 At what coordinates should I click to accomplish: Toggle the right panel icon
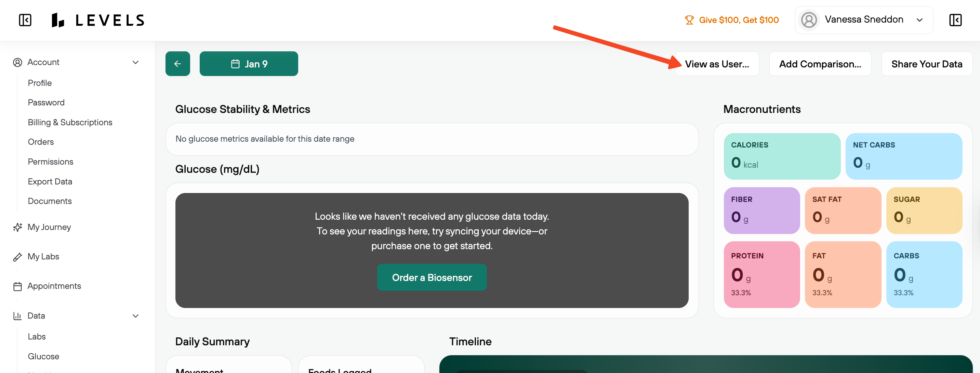pos(955,20)
